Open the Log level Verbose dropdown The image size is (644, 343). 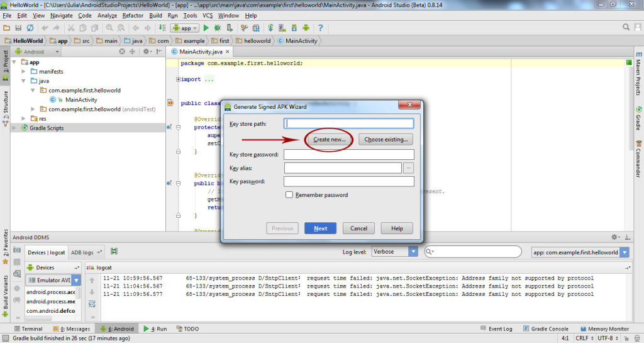coord(395,251)
